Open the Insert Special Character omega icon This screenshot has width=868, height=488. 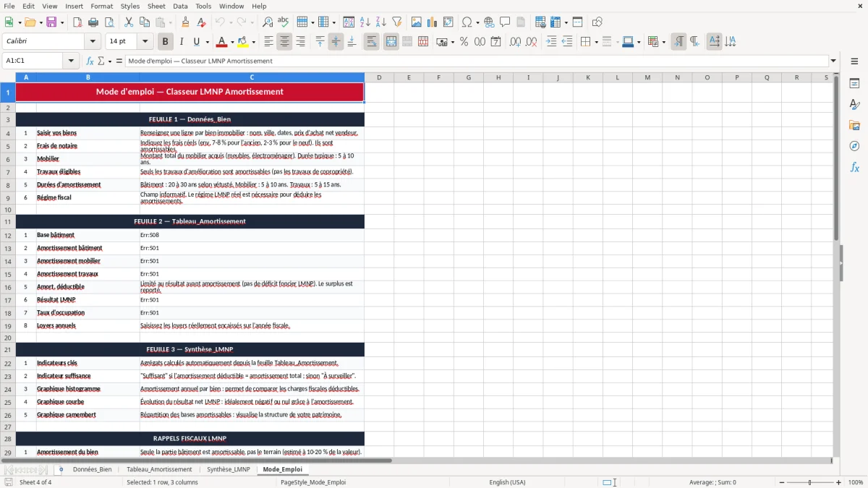(x=467, y=22)
